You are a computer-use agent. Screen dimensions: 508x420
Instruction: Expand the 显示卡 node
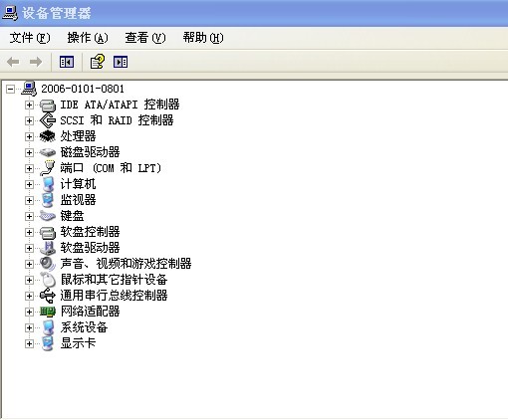point(29,343)
